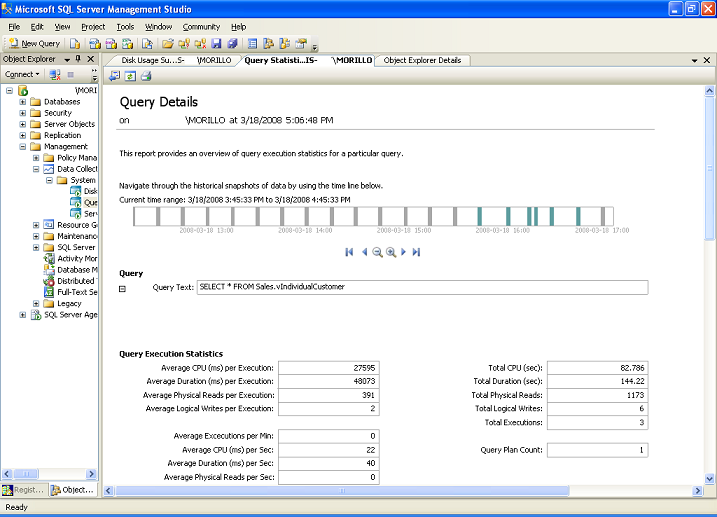This screenshot has width=717, height=517.
Task: Expand the Replication node
Action: (x=22, y=135)
